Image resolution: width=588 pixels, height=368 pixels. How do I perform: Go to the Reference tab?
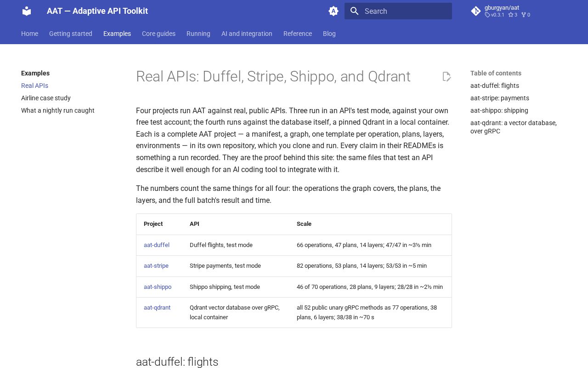(x=298, y=34)
